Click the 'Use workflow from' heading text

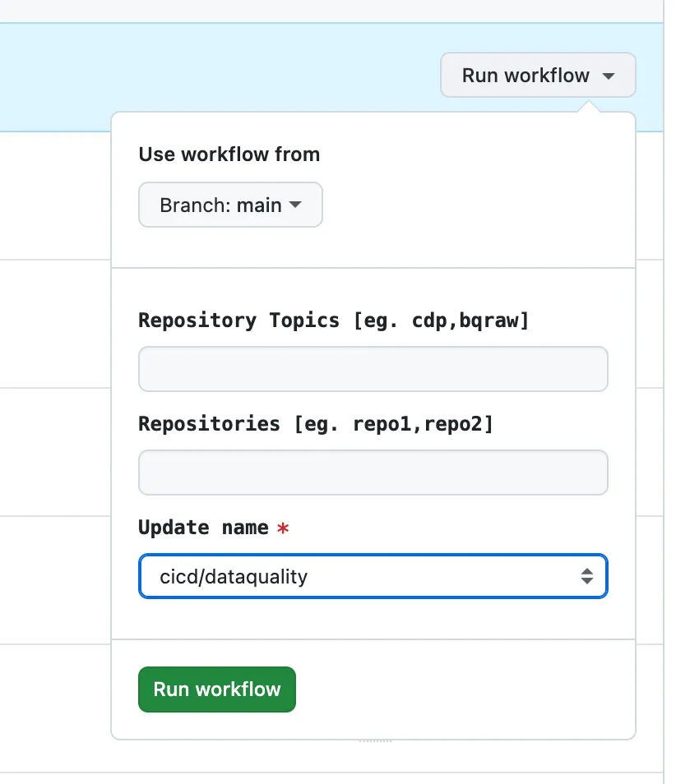point(229,154)
